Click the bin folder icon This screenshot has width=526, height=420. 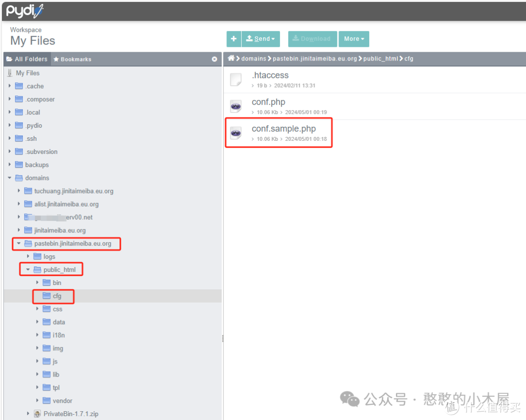[47, 283]
